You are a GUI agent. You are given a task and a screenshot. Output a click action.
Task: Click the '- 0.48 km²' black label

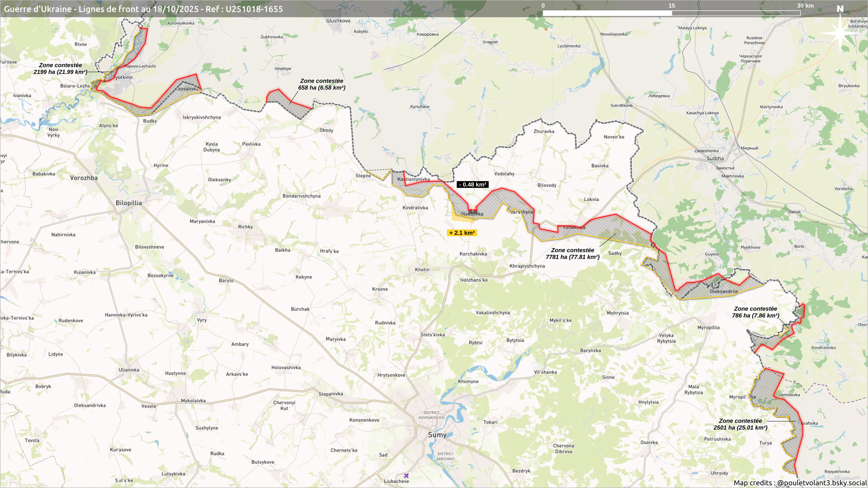[472, 185]
